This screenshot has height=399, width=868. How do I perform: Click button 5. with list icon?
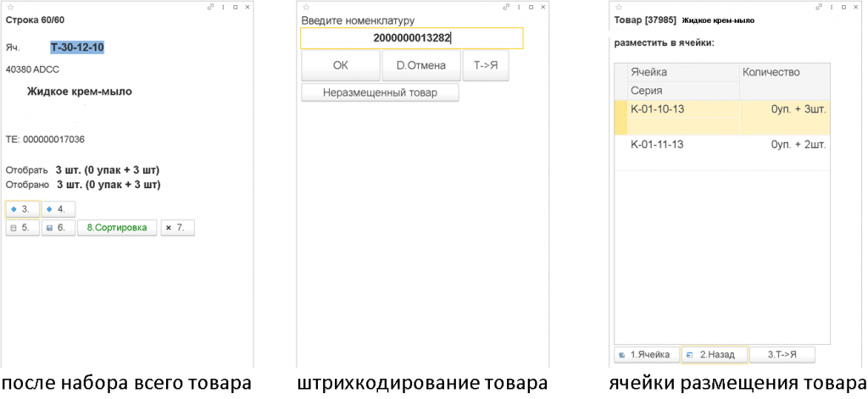pos(23,227)
